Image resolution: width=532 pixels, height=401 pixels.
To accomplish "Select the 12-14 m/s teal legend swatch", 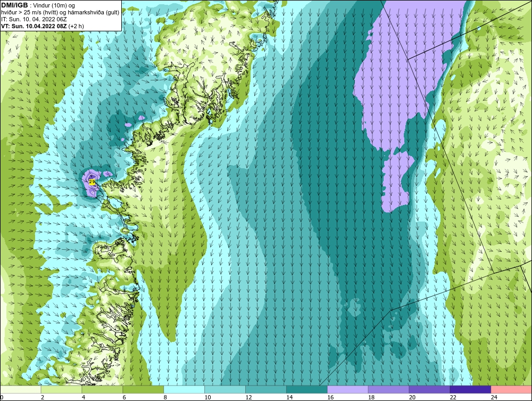I will (x=265, y=389).
